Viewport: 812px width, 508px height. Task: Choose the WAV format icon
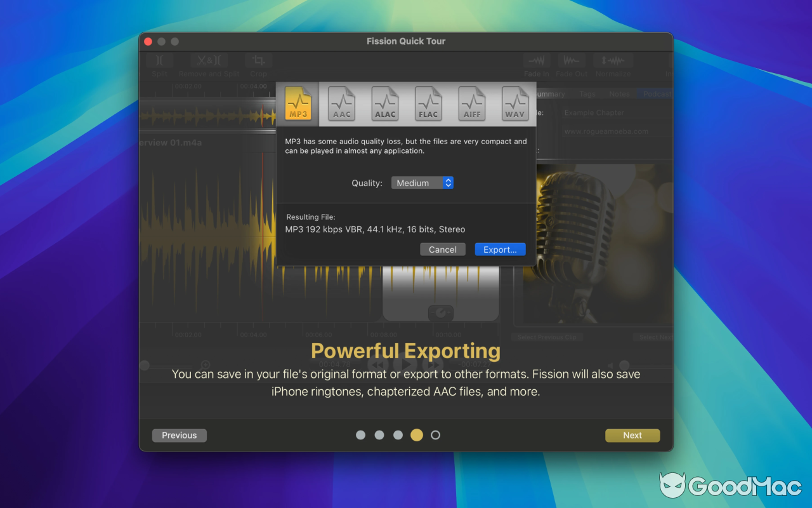tap(515, 105)
